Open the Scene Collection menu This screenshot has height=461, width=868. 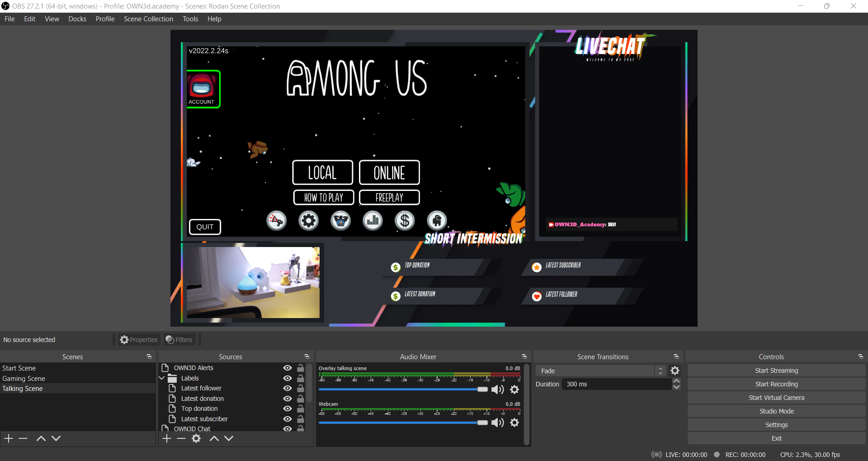pos(148,19)
